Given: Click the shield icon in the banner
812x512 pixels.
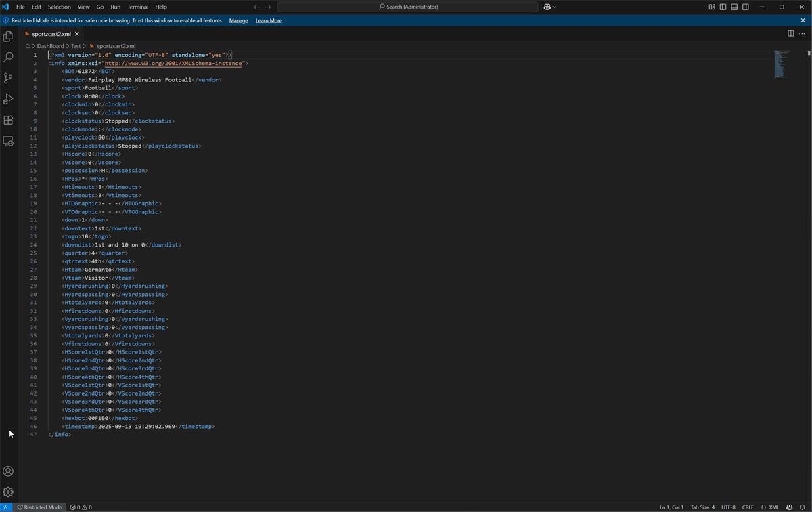Looking at the screenshot, I should [6, 20].
